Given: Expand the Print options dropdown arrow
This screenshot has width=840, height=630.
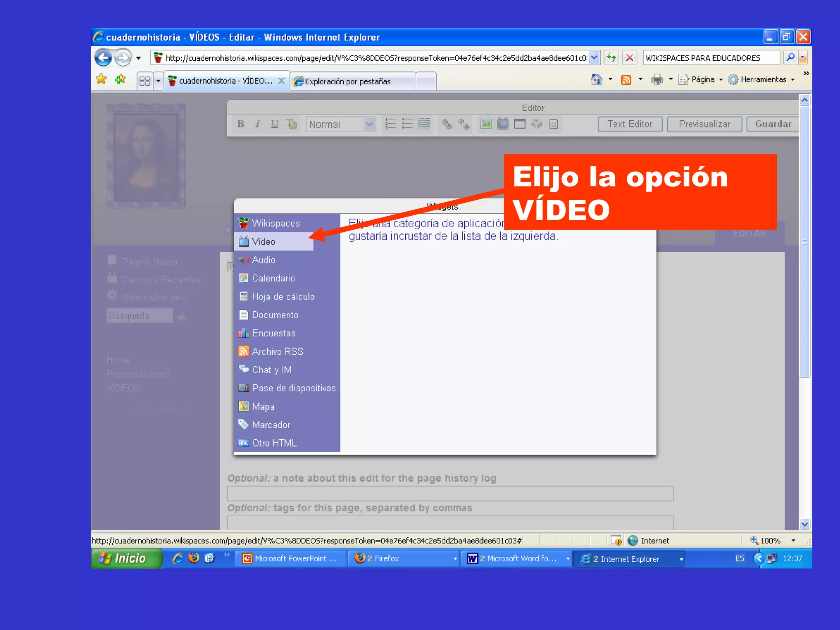Looking at the screenshot, I should click(671, 79).
